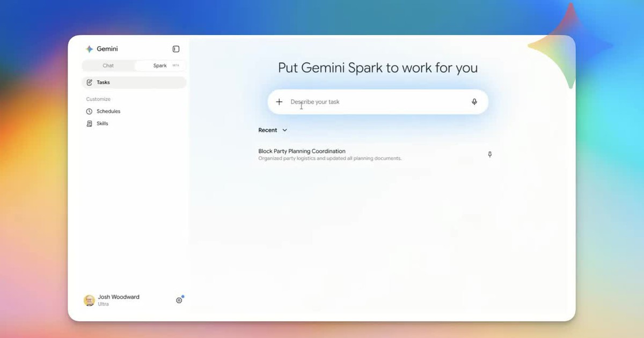
Task: Click the Skills scroll icon
Action: tap(90, 123)
